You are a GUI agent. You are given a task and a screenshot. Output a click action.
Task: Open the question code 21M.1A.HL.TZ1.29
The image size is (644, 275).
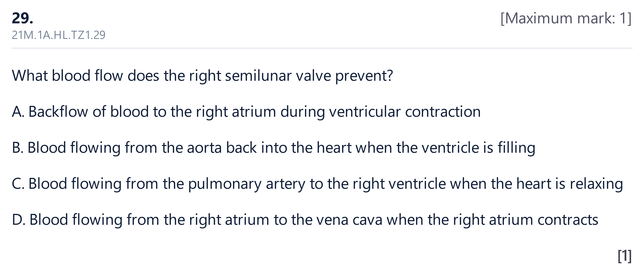click(58, 35)
